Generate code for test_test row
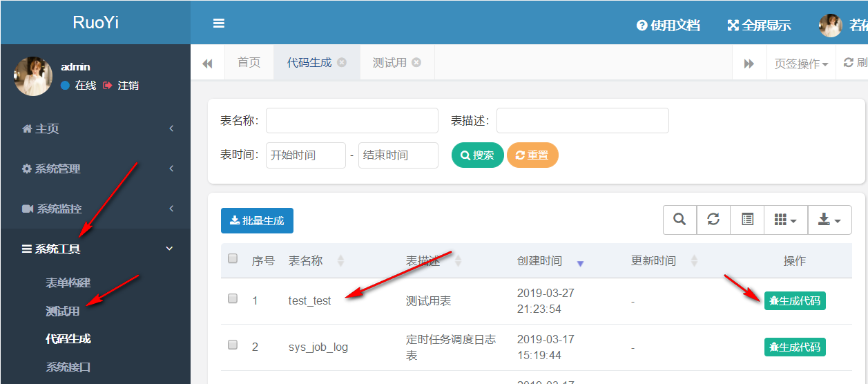Viewport: 868px width, 384px height. (x=795, y=300)
